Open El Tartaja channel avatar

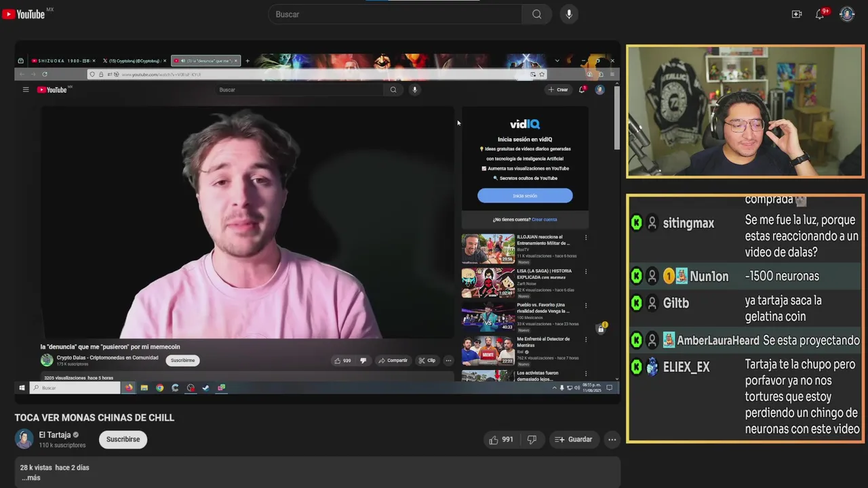tap(24, 439)
